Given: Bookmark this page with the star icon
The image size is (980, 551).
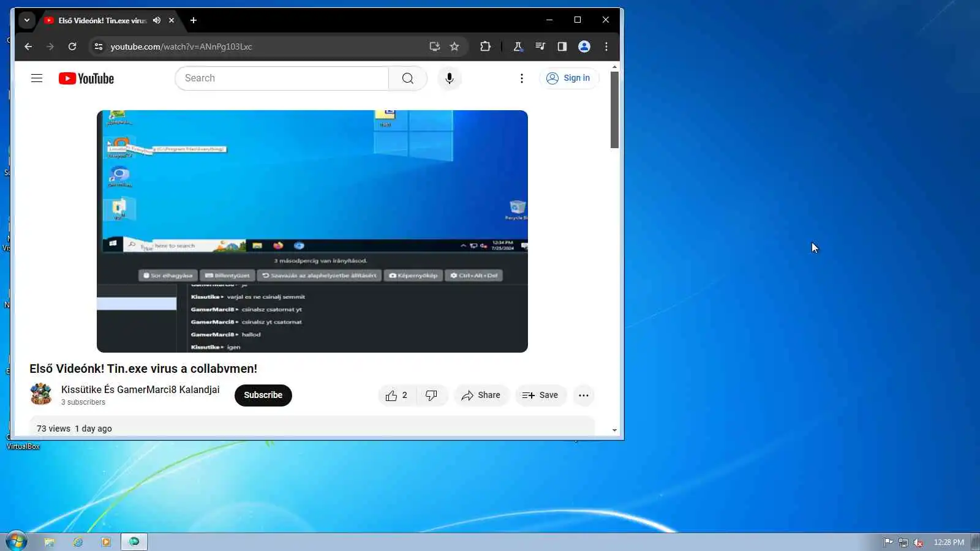Looking at the screenshot, I should pyautogui.click(x=454, y=47).
